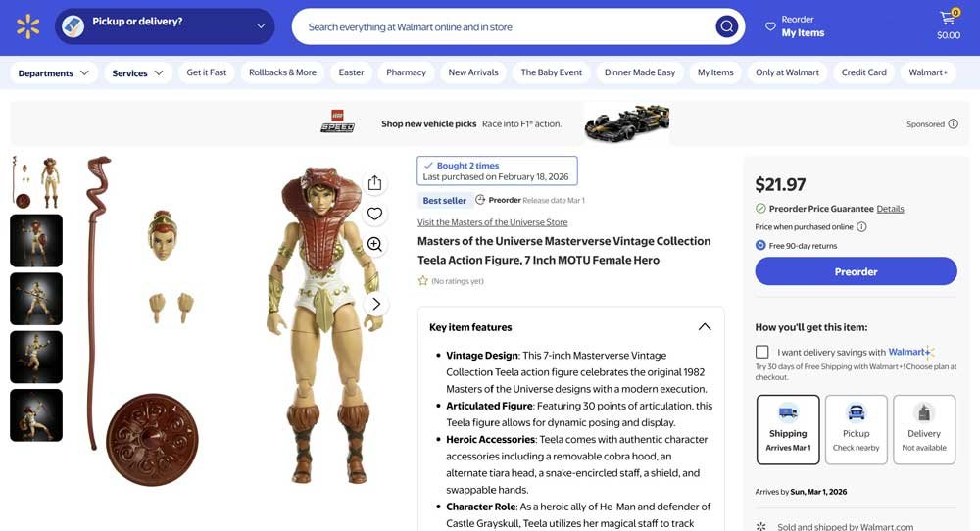980x531 pixels.
Task: Go to New Arrivals in navigation bar
Action: pos(473,72)
